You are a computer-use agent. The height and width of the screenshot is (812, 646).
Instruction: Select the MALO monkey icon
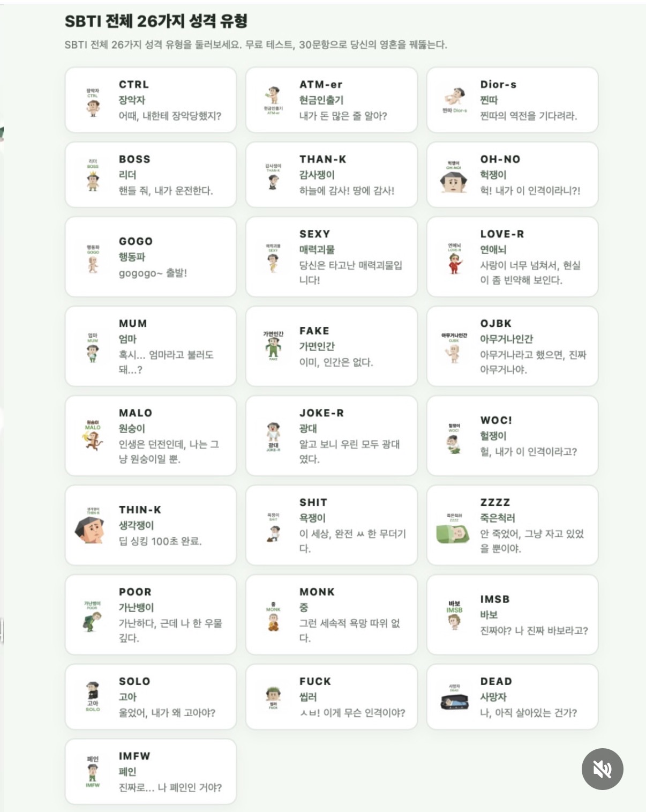coord(93,439)
